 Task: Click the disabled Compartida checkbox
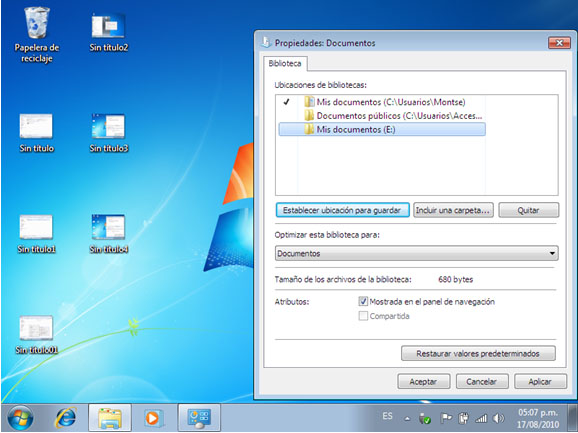click(363, 316)
